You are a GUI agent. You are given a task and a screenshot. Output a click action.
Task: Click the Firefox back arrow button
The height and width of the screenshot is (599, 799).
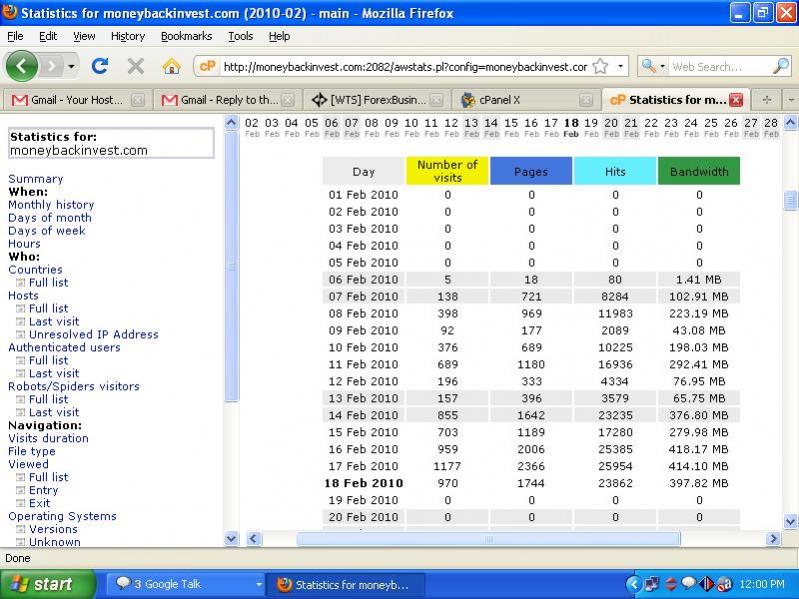pos(22,66)
